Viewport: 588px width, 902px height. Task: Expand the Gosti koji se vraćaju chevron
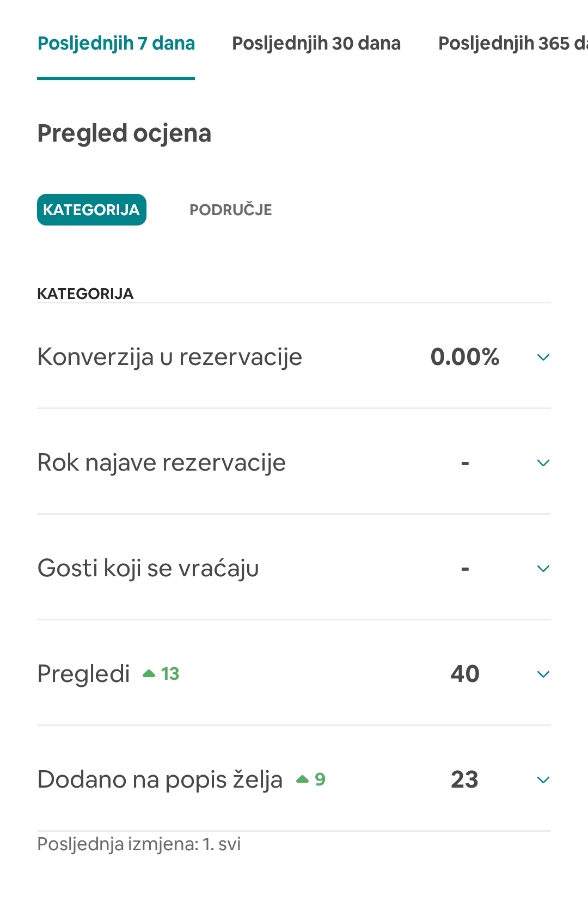click(x=543, y=569)
